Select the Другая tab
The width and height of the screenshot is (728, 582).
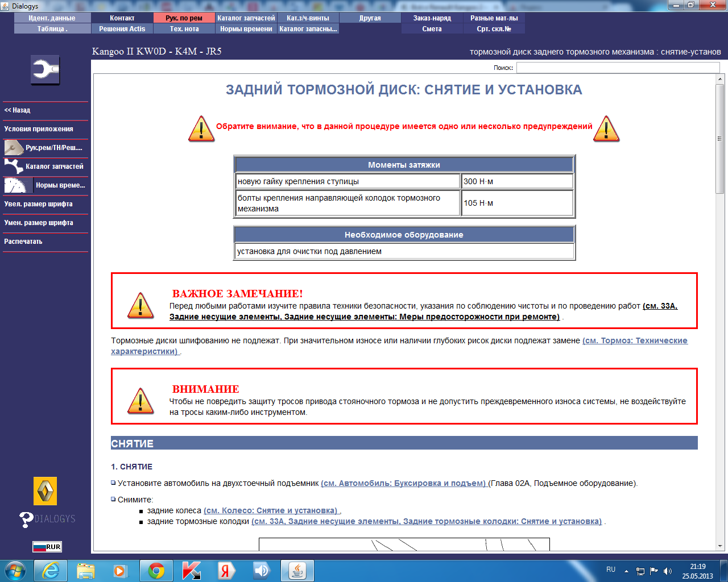pyautogui.click(x=370, y=18)
